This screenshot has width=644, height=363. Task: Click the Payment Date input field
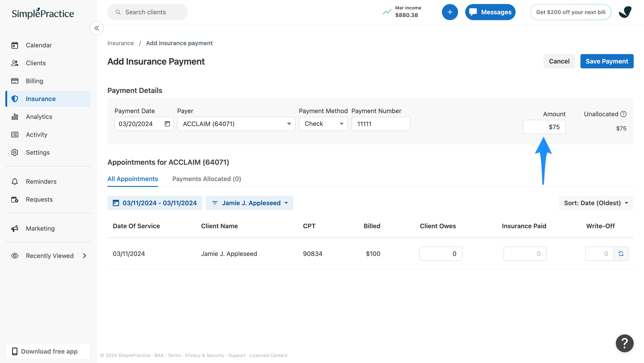click(144, 124)
